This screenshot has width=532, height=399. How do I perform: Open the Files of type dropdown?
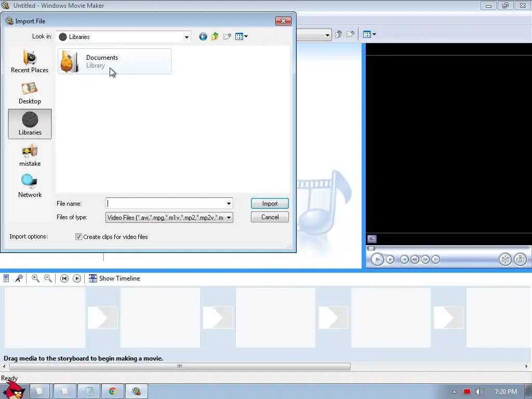[169, 218]
